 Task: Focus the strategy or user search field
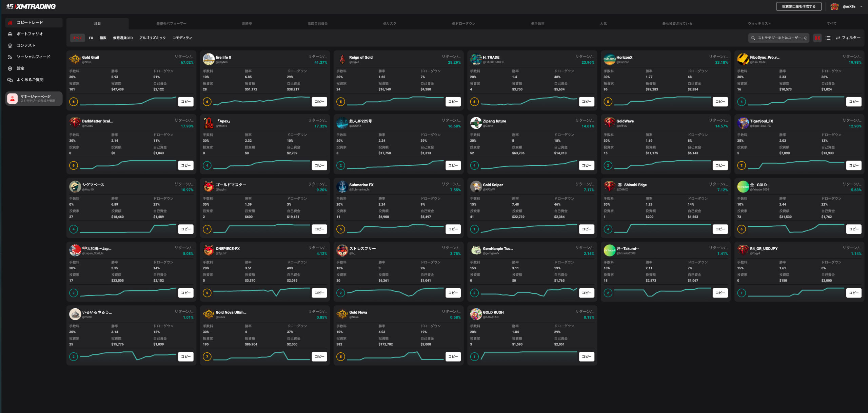coord(778,38)
